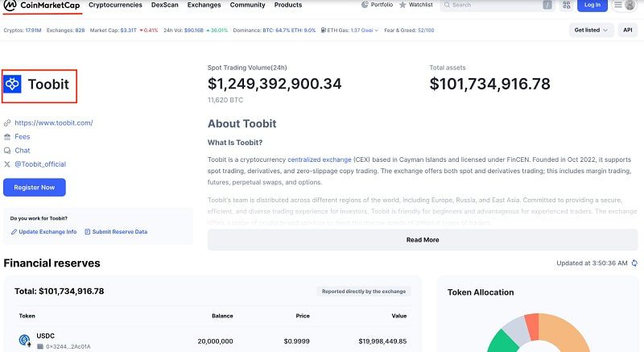Follow the centralized exchange link

(x=321, y=159)
